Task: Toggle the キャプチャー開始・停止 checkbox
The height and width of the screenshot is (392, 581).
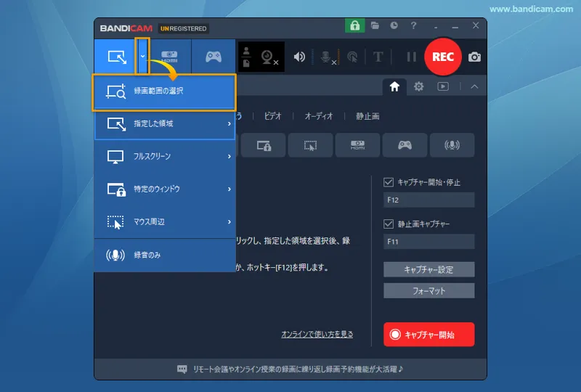Action: point(389,182)
